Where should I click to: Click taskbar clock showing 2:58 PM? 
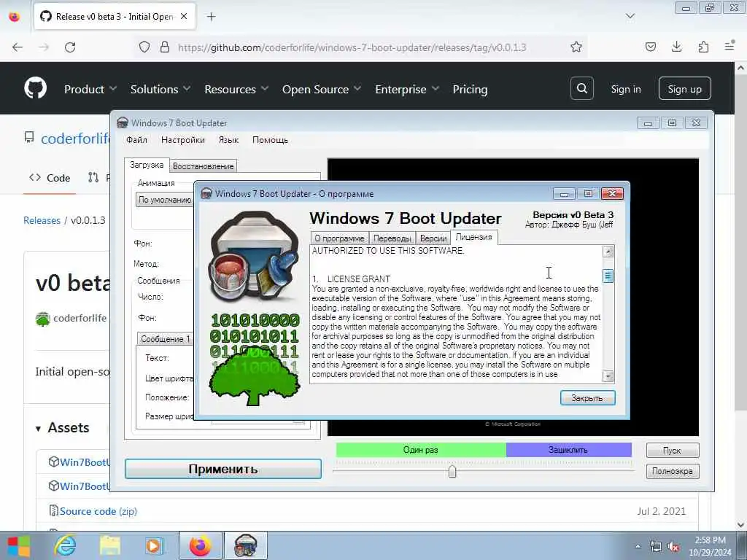710,546
